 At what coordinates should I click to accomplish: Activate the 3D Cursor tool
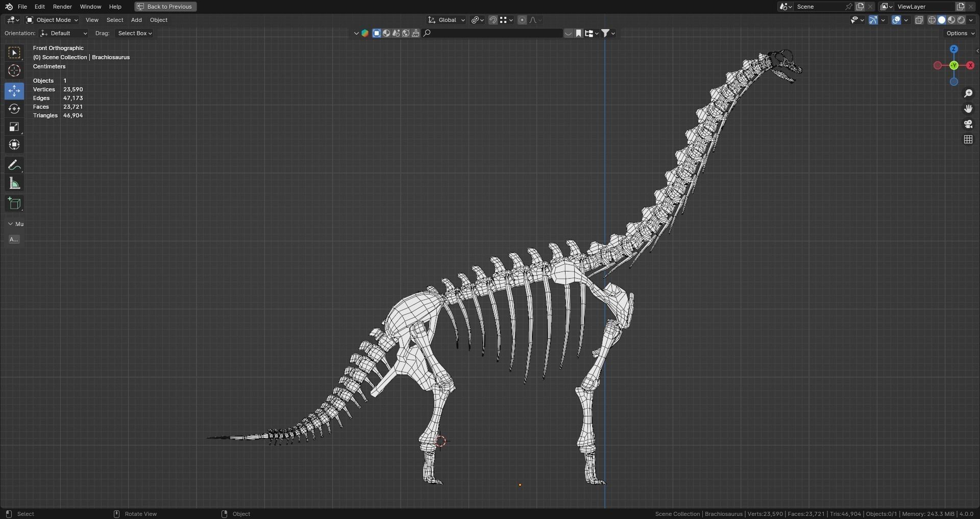coord(14,70)
